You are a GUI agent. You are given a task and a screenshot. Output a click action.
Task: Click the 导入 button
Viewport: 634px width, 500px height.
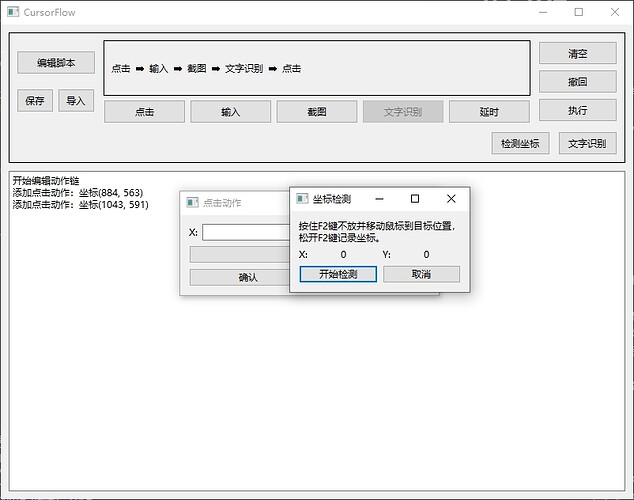[x=76, y=100]
